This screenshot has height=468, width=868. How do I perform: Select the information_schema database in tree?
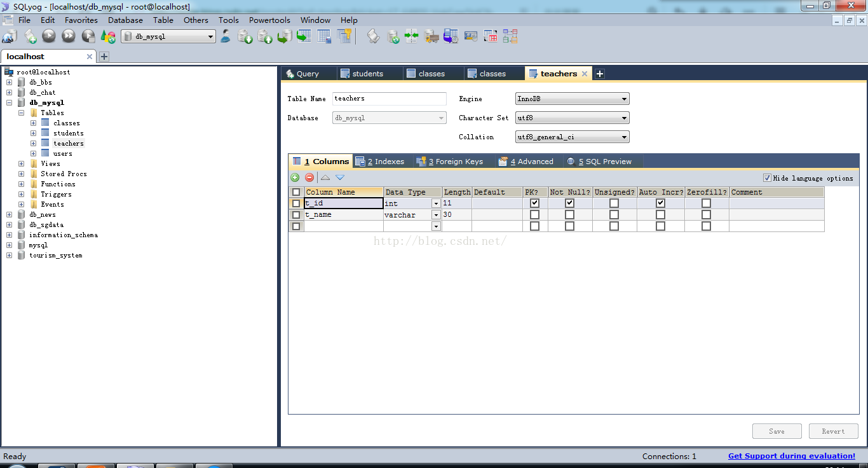pyautogui.click(x=64, y=235)
